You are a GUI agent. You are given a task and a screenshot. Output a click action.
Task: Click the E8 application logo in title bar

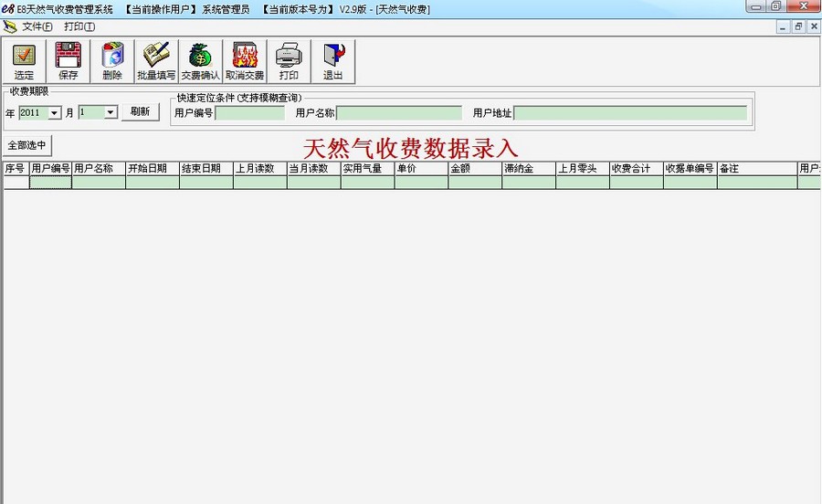(8, 9)
